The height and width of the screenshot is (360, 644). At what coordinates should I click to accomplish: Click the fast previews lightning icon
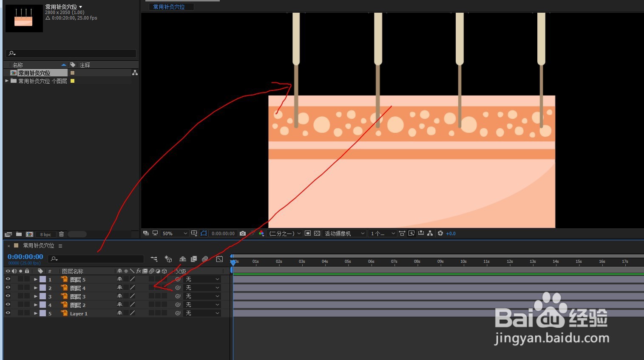click(411, 233)
